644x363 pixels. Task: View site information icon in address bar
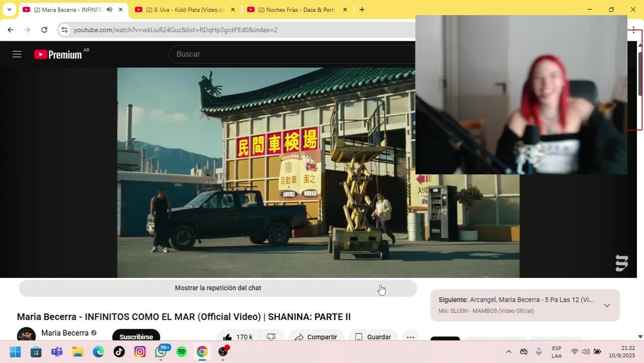coord(64,30)
